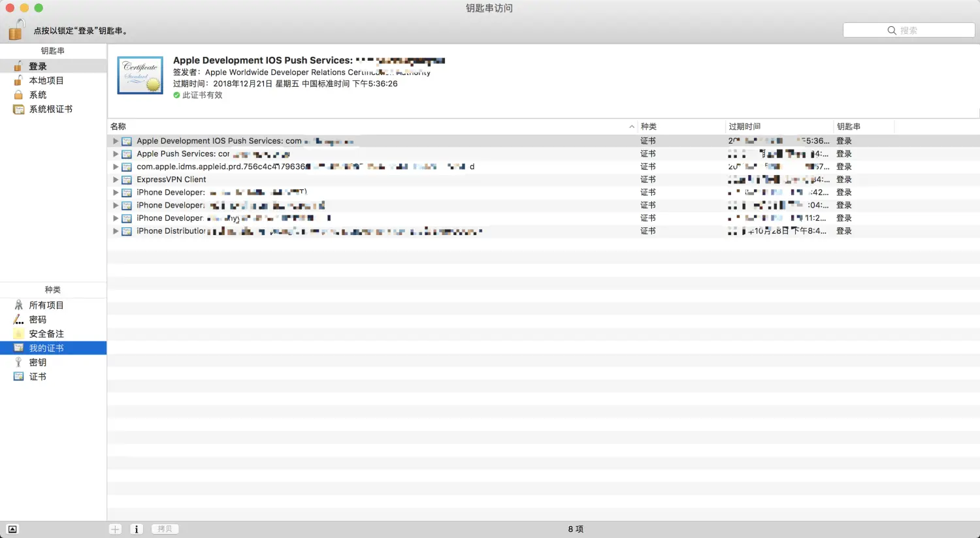
Task: Expand the Apple Development IOS Push Services row
Action: [x=116, y=141]
